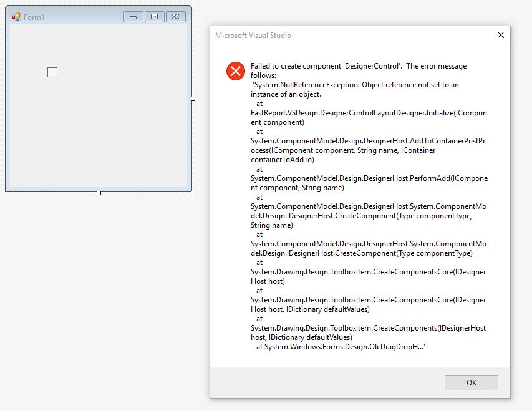This screenshot has width=532, height=411.
Task: Click the 'DesignerHost.PerformAdd' stack trace line
Action: point(369,178)
